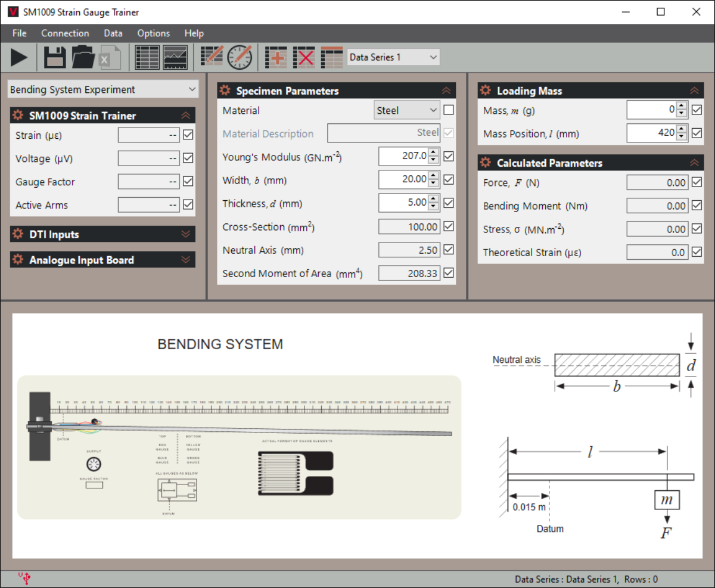The width and height of the screenshot is (715, 588).
Task: Open the Options menu
Action: point(153,33)
